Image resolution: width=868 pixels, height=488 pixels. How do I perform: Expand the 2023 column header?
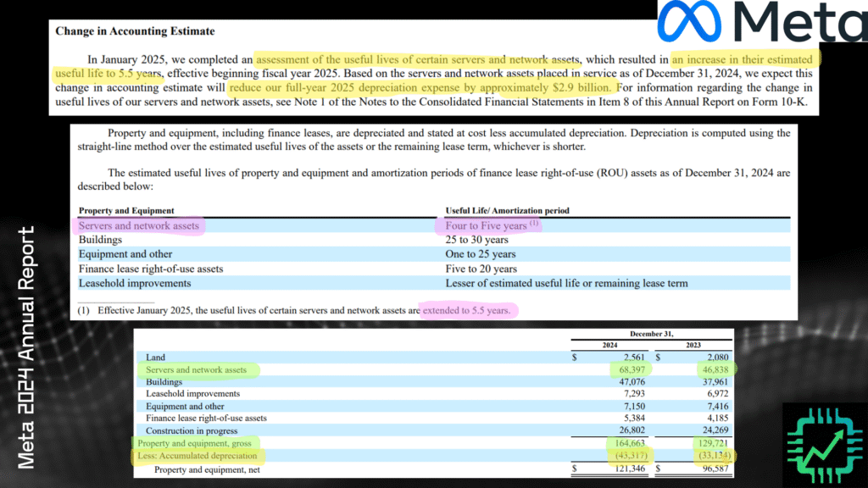(x=693, y=345)
